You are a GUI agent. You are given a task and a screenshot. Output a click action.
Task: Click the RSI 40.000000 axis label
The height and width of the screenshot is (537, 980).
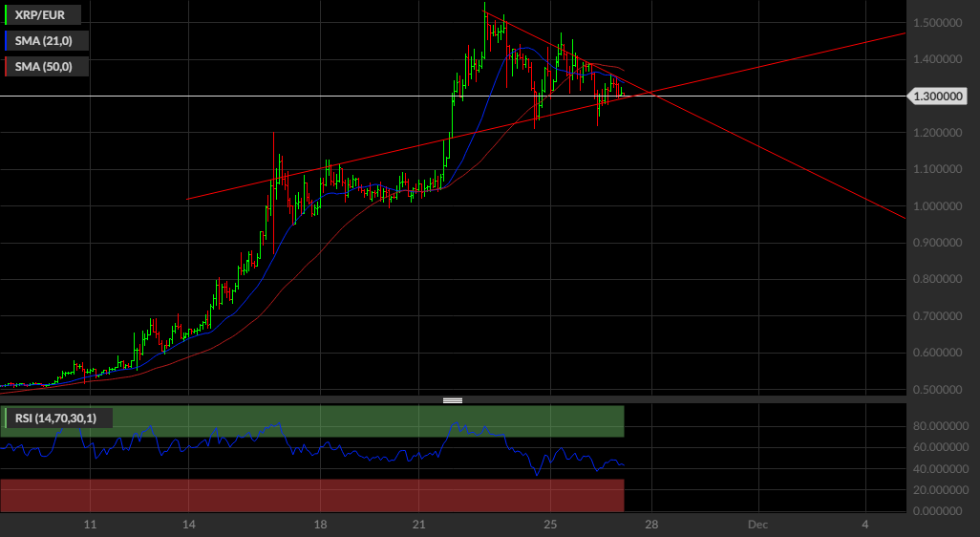[941, 469]
